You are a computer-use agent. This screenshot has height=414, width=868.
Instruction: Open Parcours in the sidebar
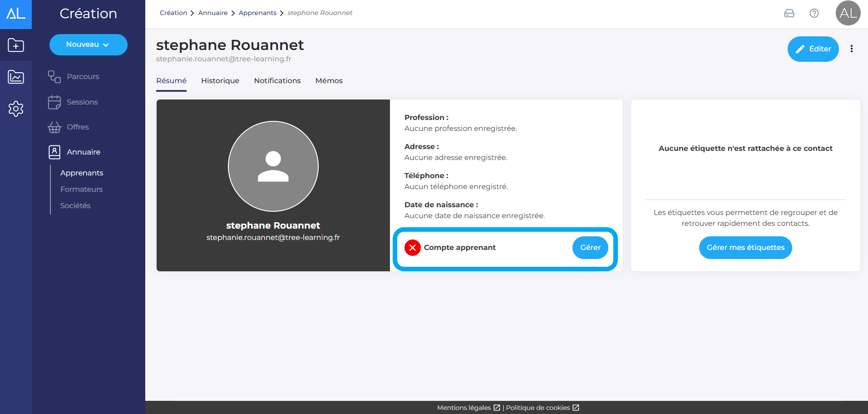click(83, 76)
